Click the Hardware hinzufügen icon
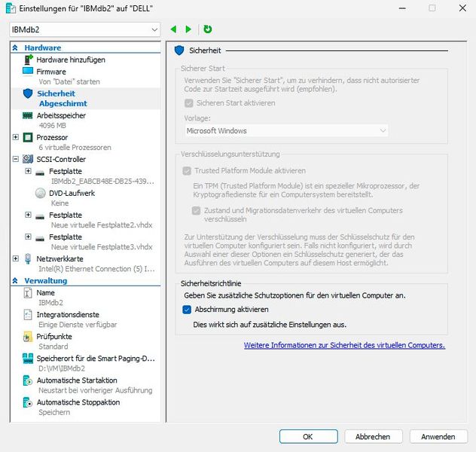This screenshot has width=476, height=452. 28,60
